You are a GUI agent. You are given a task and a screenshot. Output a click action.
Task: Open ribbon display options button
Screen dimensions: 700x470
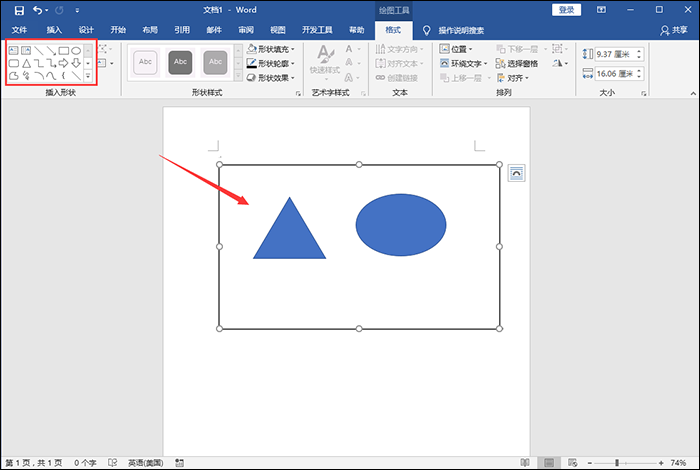[x=601, y=10]
